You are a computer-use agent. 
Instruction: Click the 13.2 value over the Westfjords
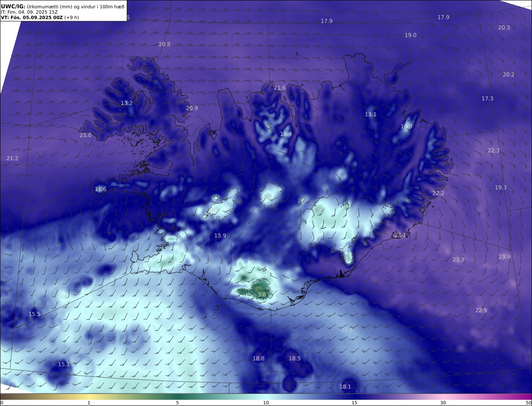[127, 103]
